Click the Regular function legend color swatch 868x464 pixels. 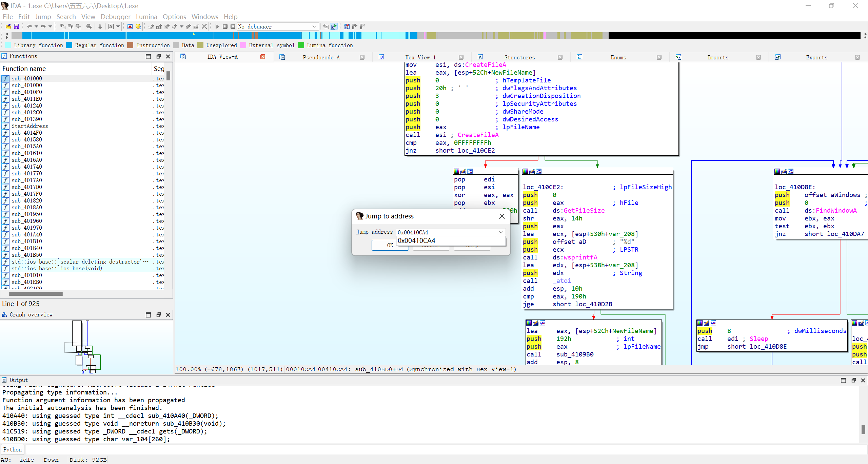70,45
